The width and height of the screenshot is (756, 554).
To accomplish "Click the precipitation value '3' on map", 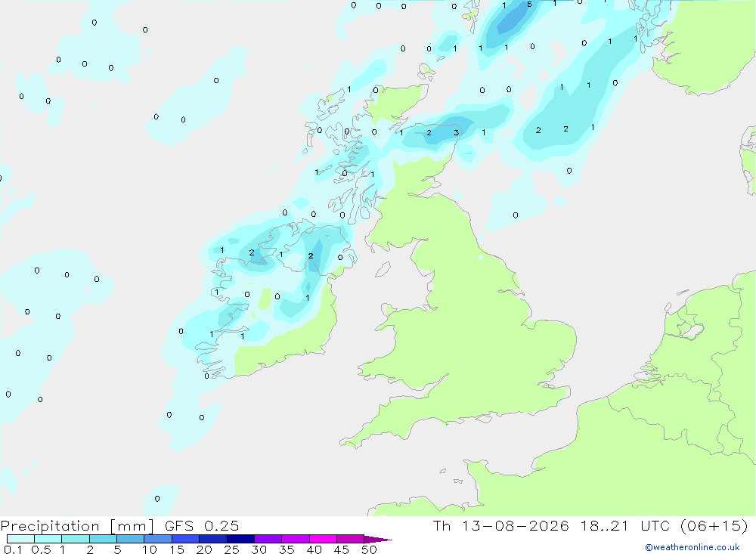I will (x=456, y=132).
